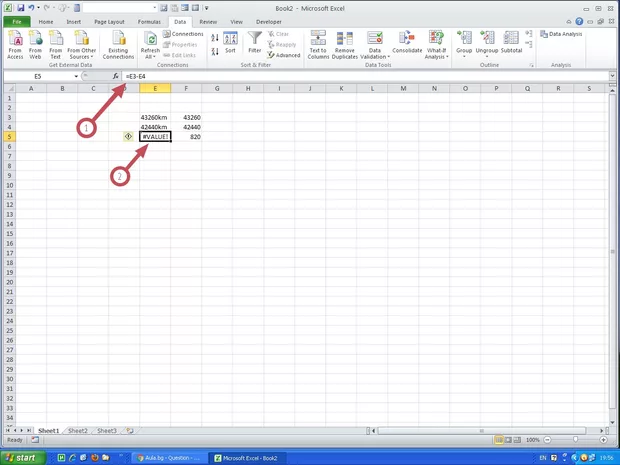Open Outline group dialog launcher
This screenshot has height=465, width=620.
coord(531,65)
